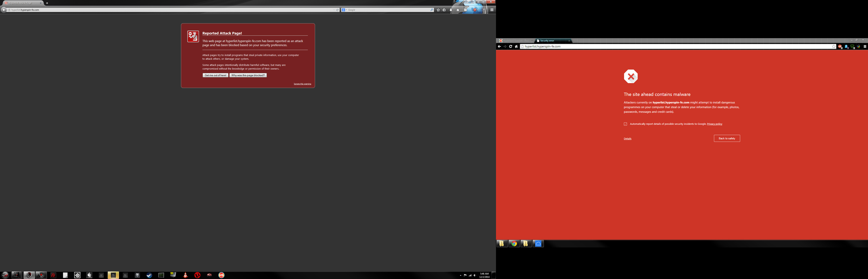Expand Adblock Plus dropdown arrow in Firefox
This screenshot has height=279, width=868.
coord(478,10)
